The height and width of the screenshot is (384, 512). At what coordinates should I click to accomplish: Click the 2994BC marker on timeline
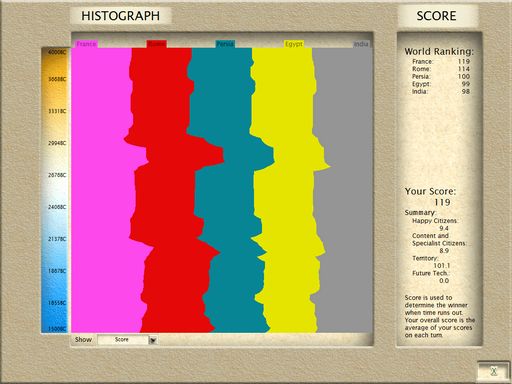57,143
